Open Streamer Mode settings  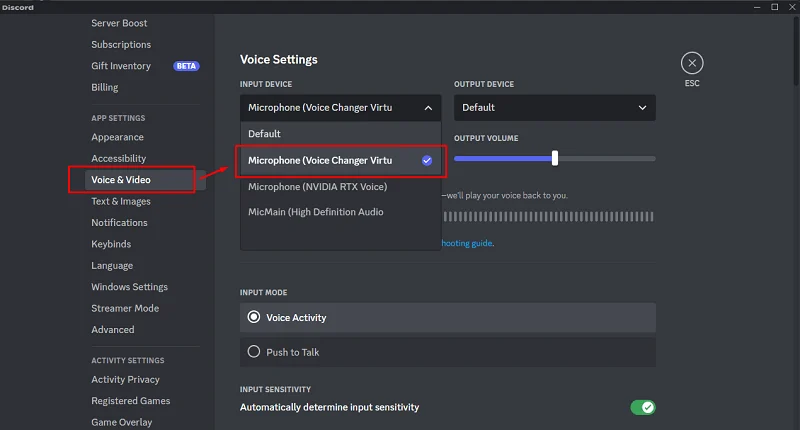click(x=125, y=309)
